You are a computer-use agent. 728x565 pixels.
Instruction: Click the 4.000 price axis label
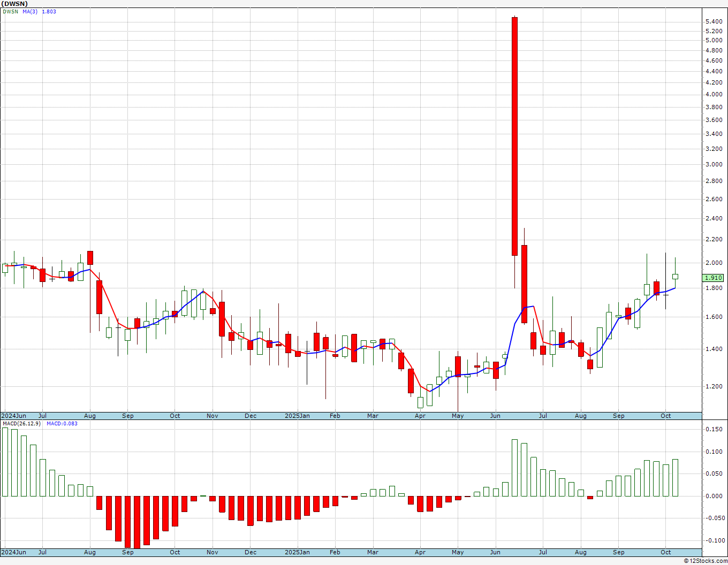pyautogui.click(x=714, y=94)
